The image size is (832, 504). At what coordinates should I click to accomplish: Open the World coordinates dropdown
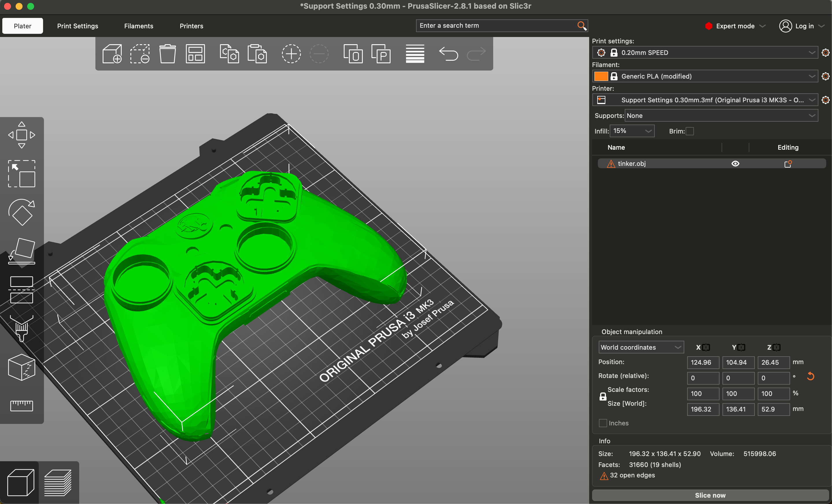click(641, 347)
